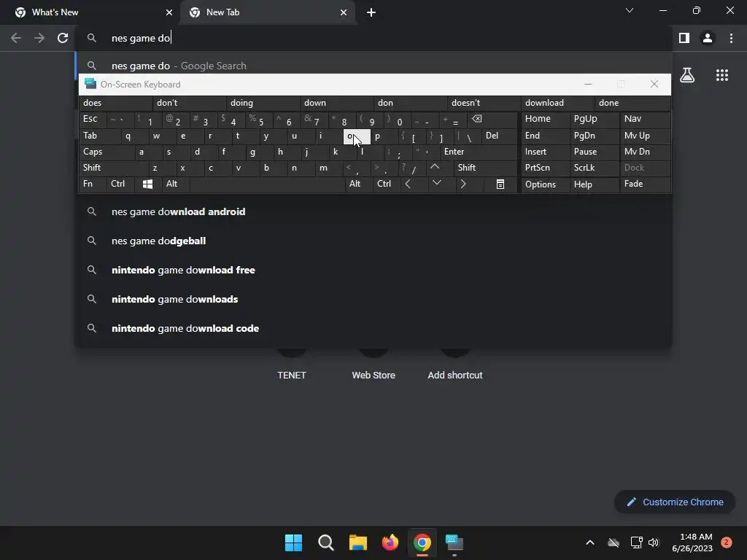Close the New Tab tab

pyautogui.click(x=344, y=12)
